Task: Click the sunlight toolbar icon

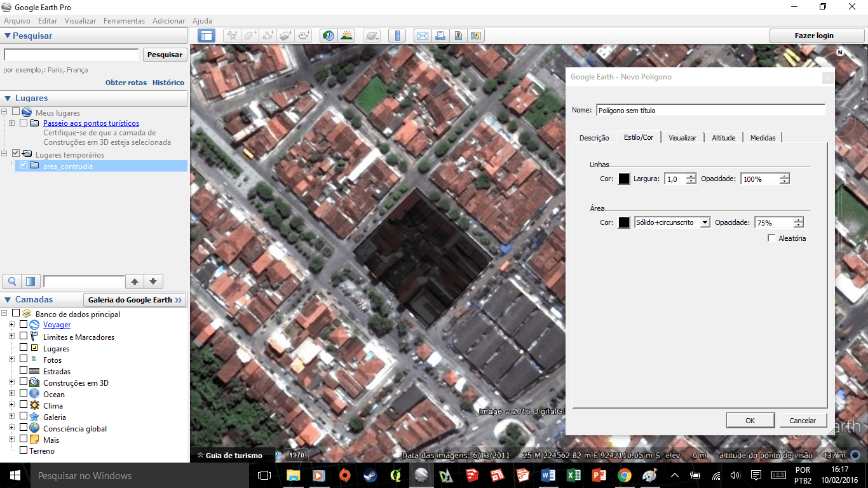Action: [346, 36]
